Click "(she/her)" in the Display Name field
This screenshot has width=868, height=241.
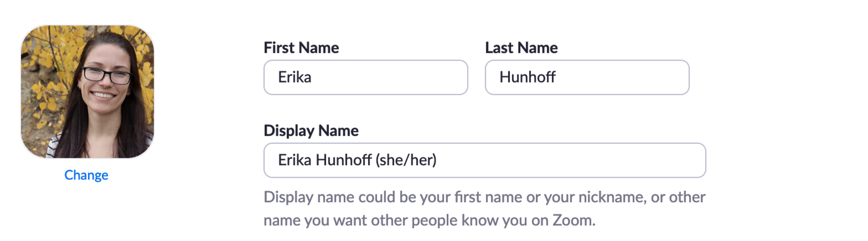pyautogui.click(x=406, y=160)
